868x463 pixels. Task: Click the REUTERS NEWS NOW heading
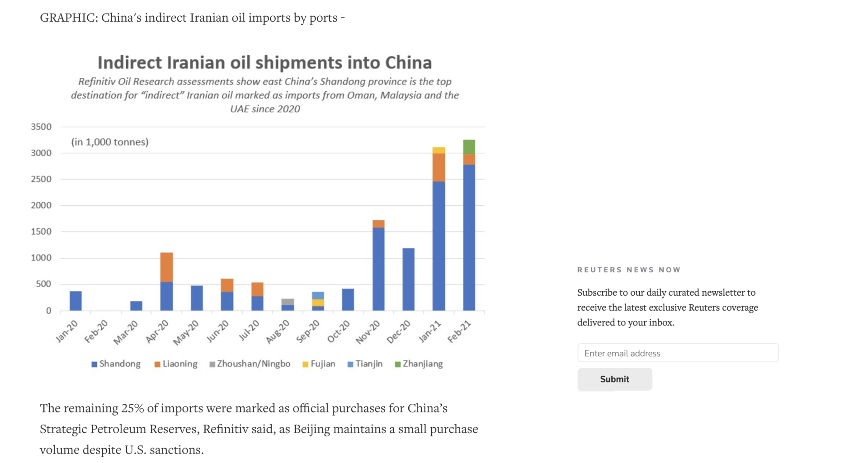629,270
